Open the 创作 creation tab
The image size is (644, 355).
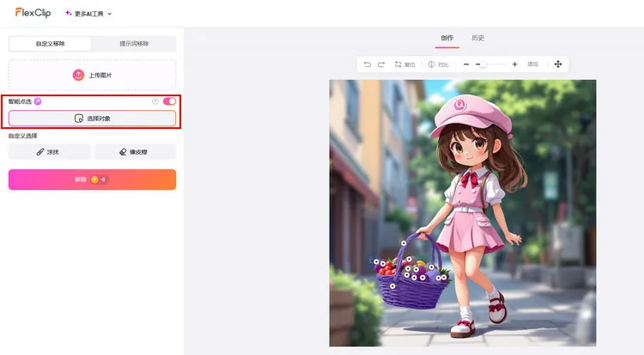coord(447,38)
